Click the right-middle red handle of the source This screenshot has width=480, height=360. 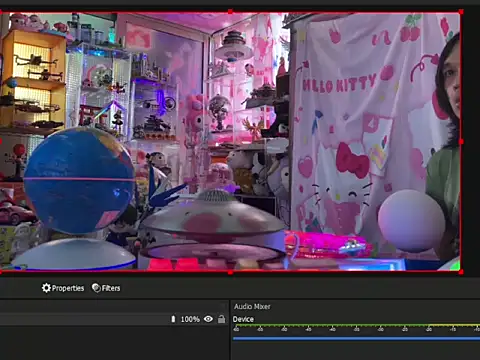tap(461, 142)
